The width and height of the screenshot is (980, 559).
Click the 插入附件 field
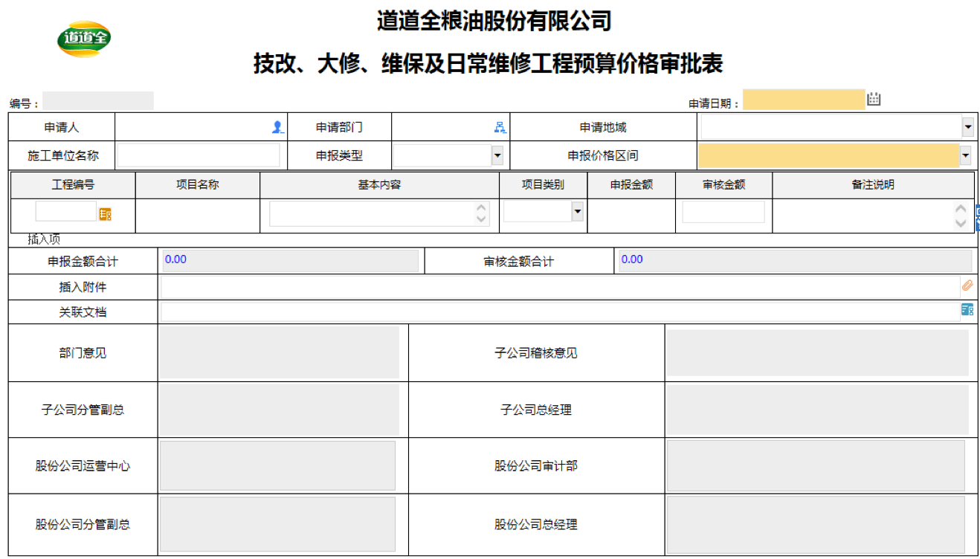pos(560,286)
